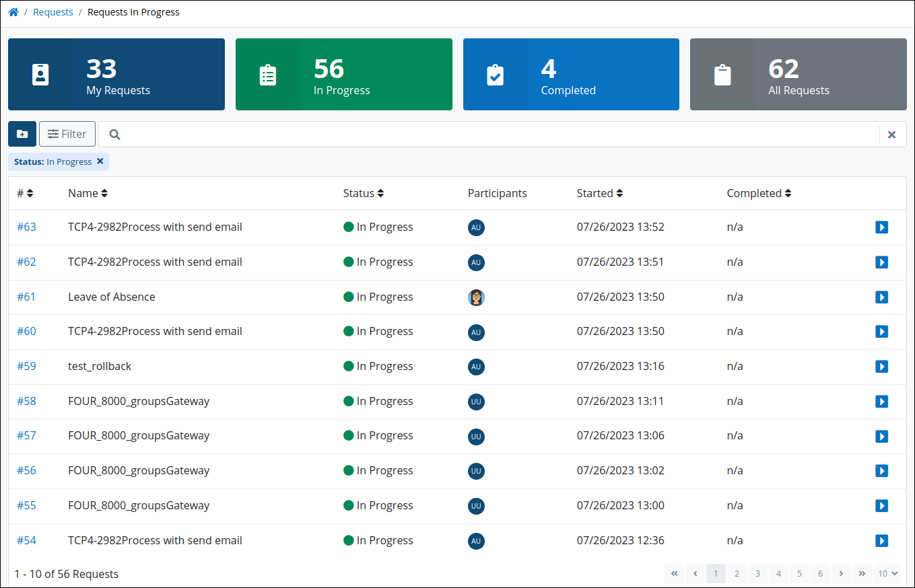Image resolution: width=915 pixels, height=588 pixels.
Task: Sort the table by the Name column
Action: [88, 193]
